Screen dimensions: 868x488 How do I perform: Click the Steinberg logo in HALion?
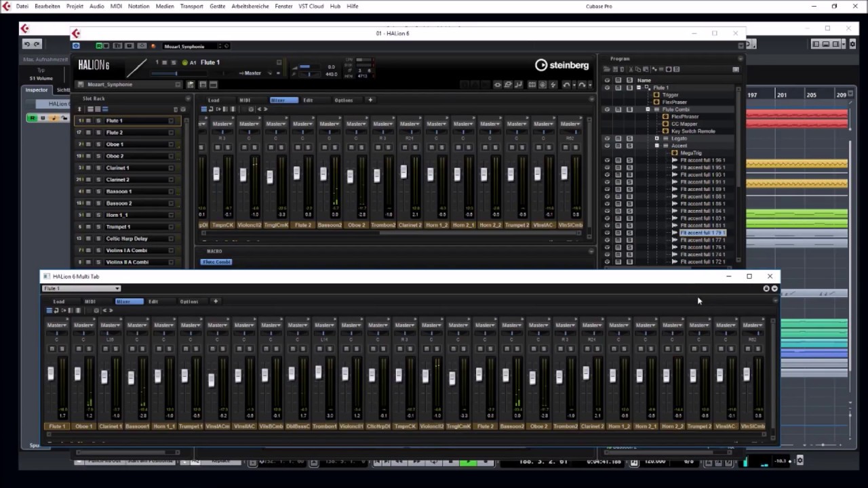click(x=561, y=65)
